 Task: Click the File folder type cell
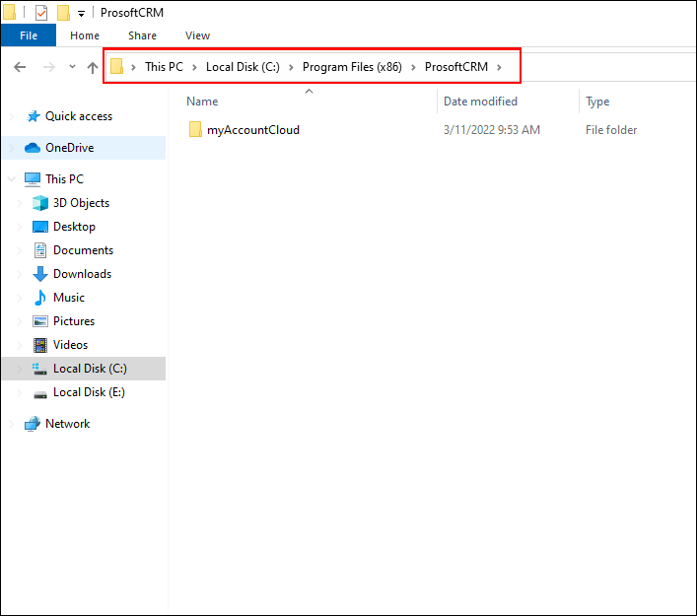click(611, 130)
